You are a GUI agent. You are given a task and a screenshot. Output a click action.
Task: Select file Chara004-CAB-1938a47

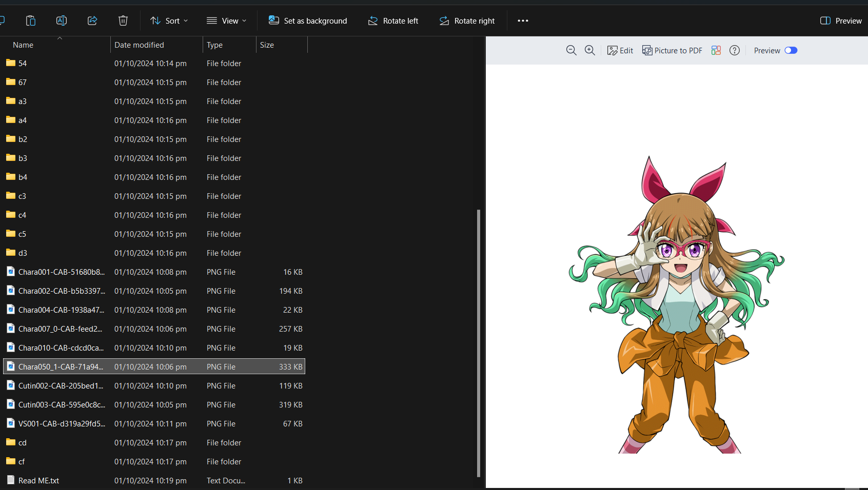154,310
